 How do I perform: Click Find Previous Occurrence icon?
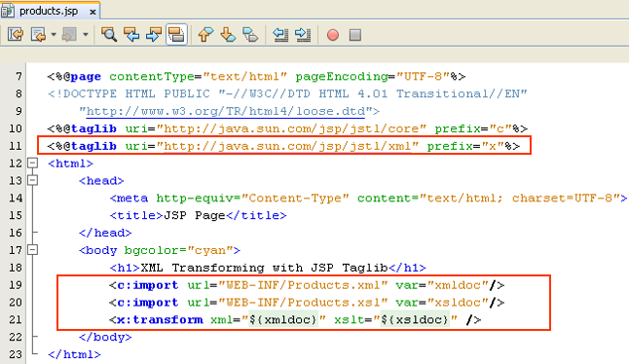coord(131,35)
